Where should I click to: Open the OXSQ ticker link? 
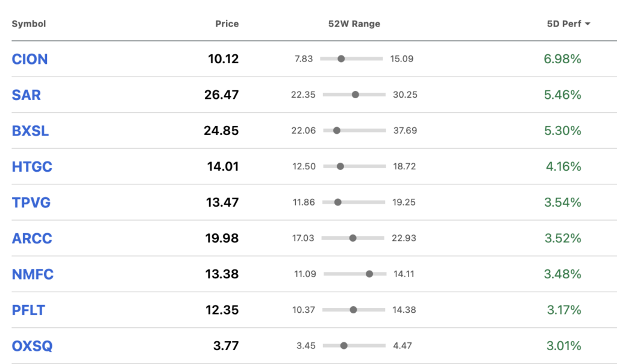(x=32, y=345)
